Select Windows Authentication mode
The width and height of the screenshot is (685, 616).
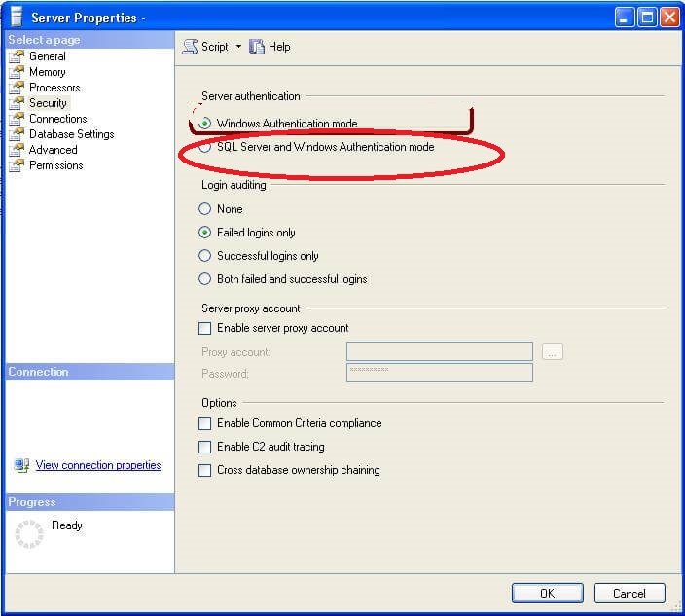tap(205, 124)
